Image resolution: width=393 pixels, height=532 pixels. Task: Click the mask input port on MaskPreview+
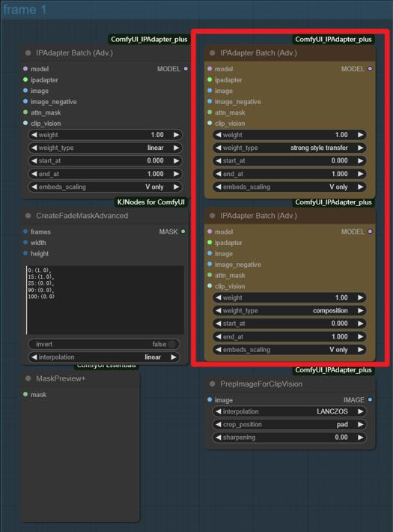click(x=25, y=394)
